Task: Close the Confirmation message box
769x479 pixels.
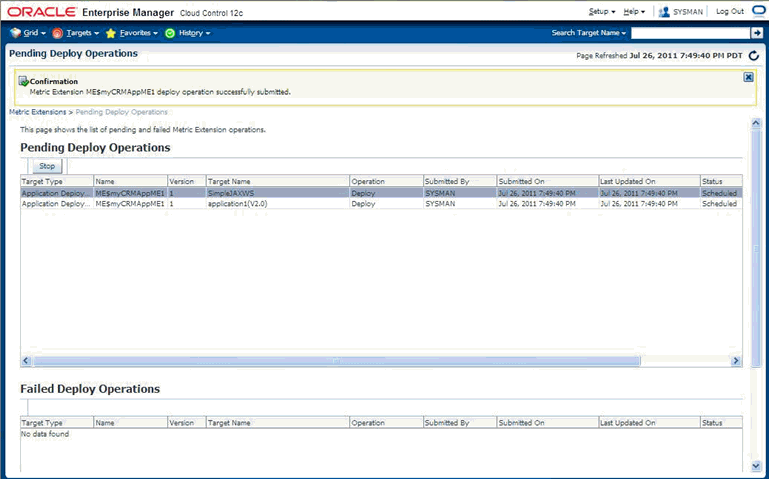Action: click(x=748, y=77)
